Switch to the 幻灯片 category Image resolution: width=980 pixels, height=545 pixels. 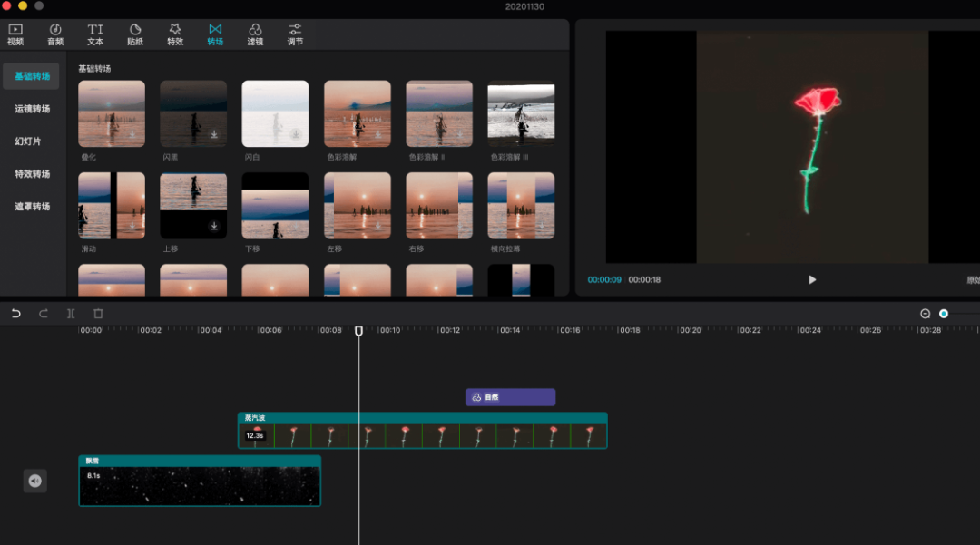click(28, 141)
